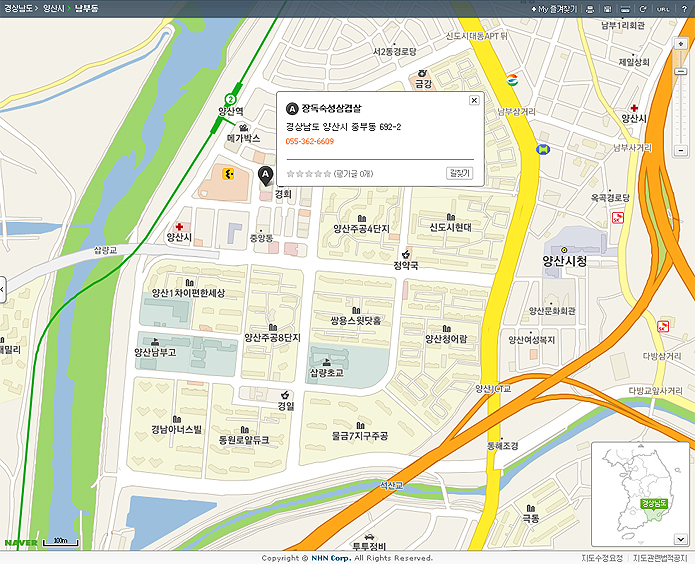Click the refresh icon in top toolbar
The image size is (695, 564).
click(x=643, y=9)
